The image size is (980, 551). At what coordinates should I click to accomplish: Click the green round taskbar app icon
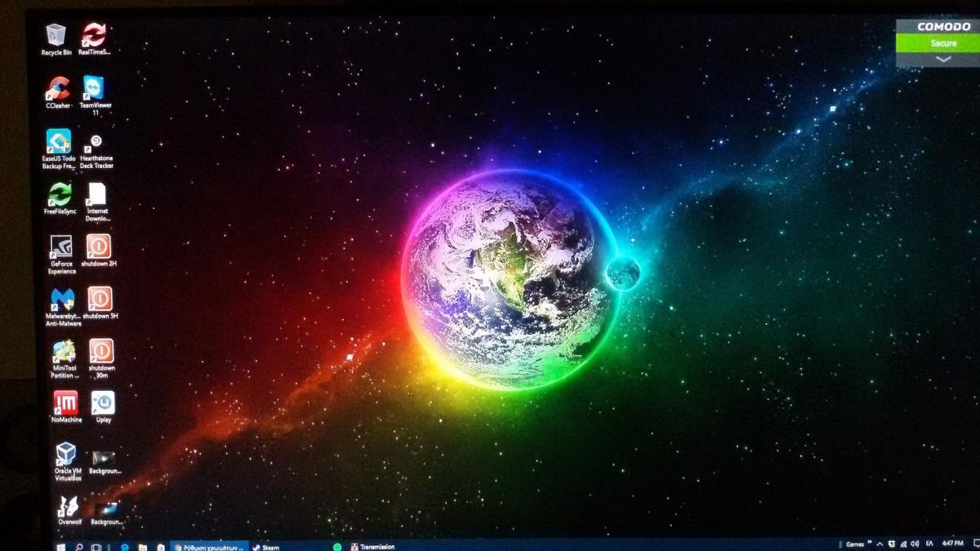(337, 547)
